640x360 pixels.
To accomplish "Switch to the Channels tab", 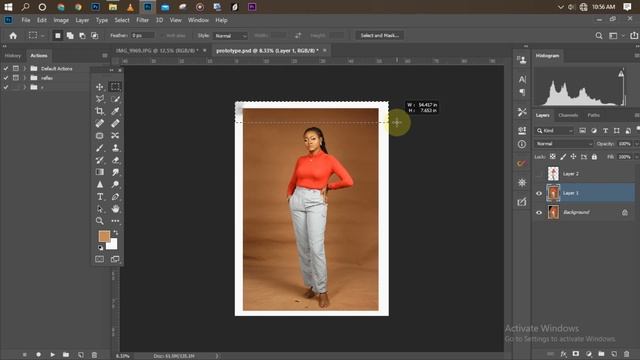I will pos(568,116).
